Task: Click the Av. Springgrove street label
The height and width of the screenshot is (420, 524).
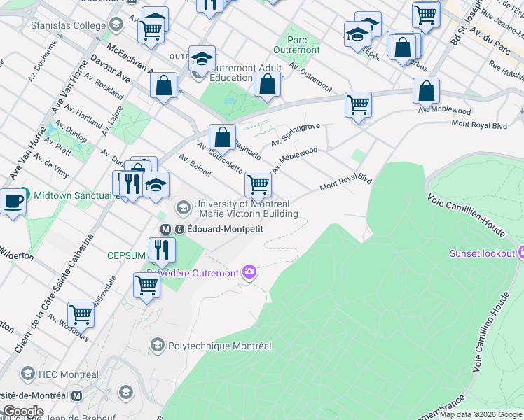Action: 296,135
